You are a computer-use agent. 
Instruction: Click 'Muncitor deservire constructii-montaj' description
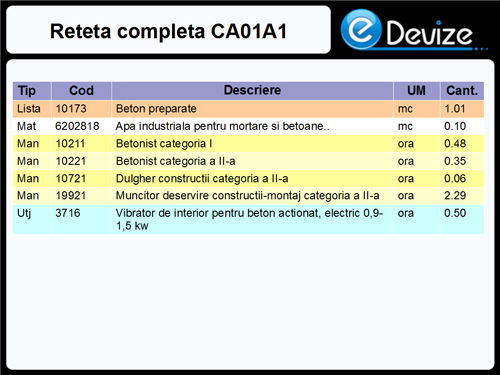tap(247, 196)
